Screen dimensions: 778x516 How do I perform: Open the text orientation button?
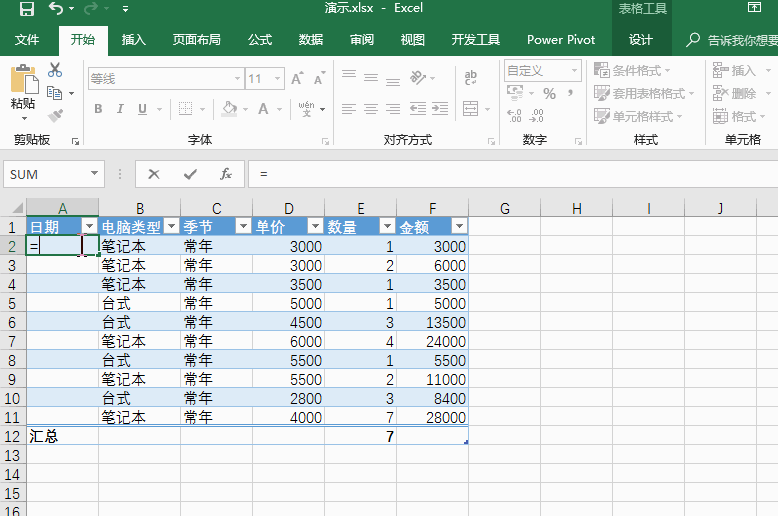[418, 77]
